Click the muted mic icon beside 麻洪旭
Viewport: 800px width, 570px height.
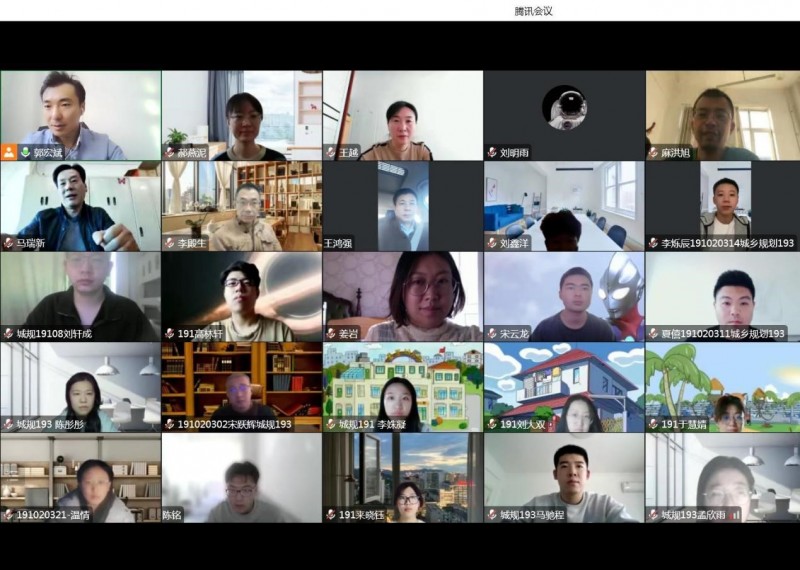[x=653, y=153]
